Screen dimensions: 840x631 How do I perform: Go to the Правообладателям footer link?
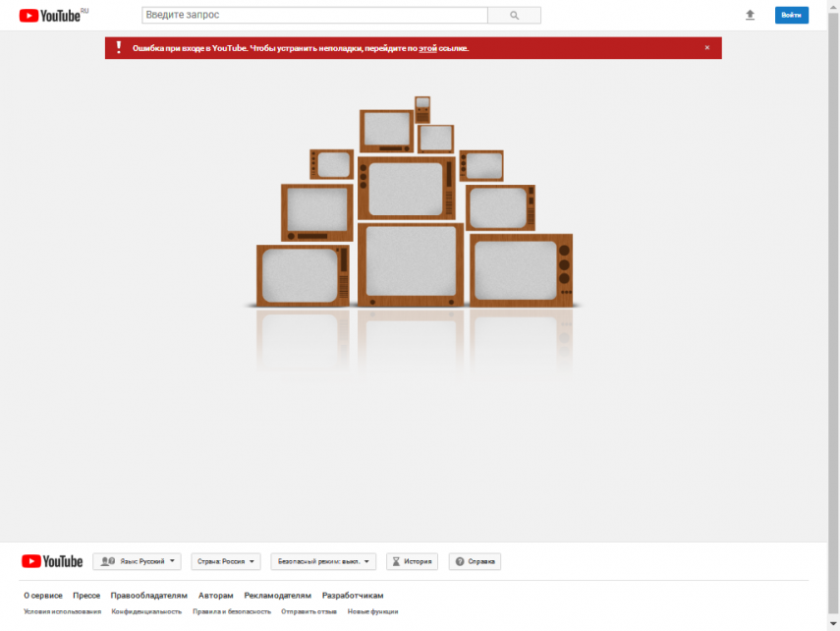point(148,596)
